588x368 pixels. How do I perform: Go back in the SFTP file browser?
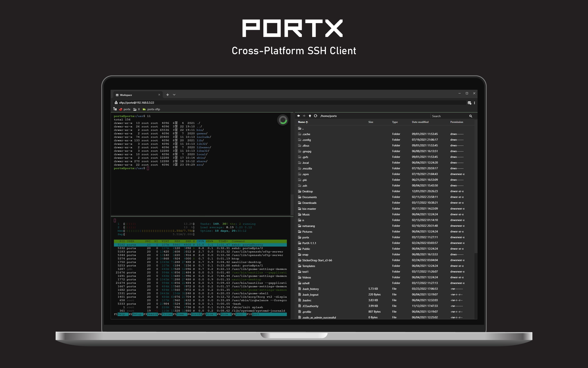tap(298, 116)
